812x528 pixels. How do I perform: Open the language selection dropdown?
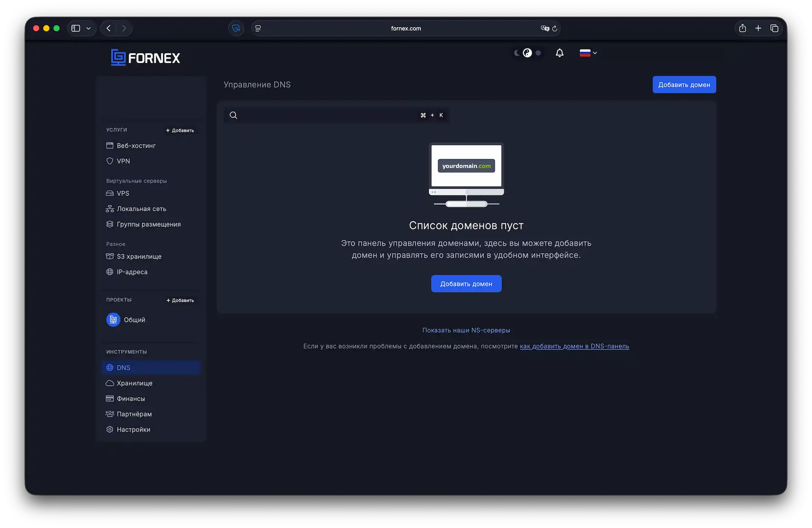(x=588, y=52)
